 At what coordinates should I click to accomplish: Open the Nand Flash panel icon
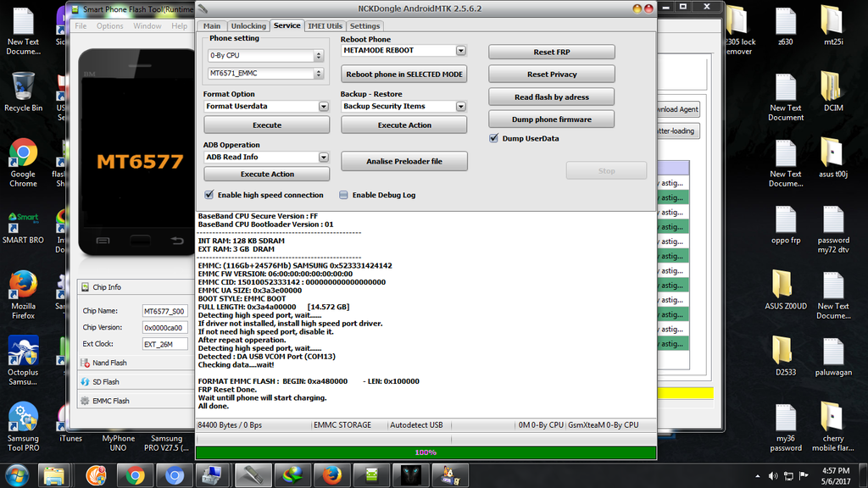pos(84,363)
